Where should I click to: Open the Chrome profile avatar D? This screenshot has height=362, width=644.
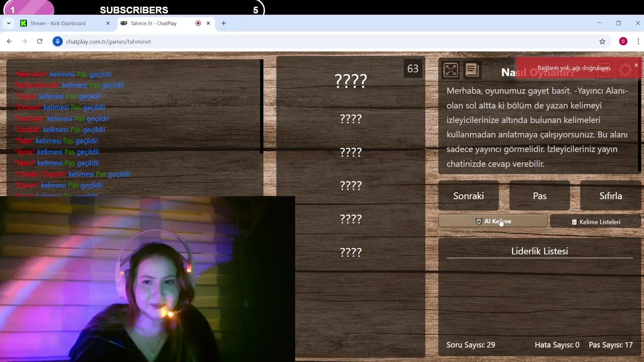click(623, 41)
